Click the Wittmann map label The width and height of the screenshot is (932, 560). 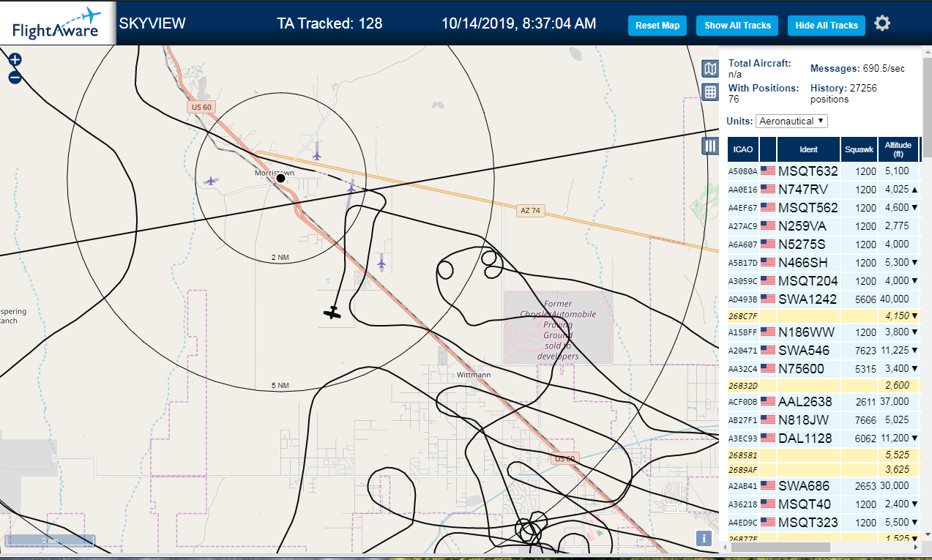474,374
